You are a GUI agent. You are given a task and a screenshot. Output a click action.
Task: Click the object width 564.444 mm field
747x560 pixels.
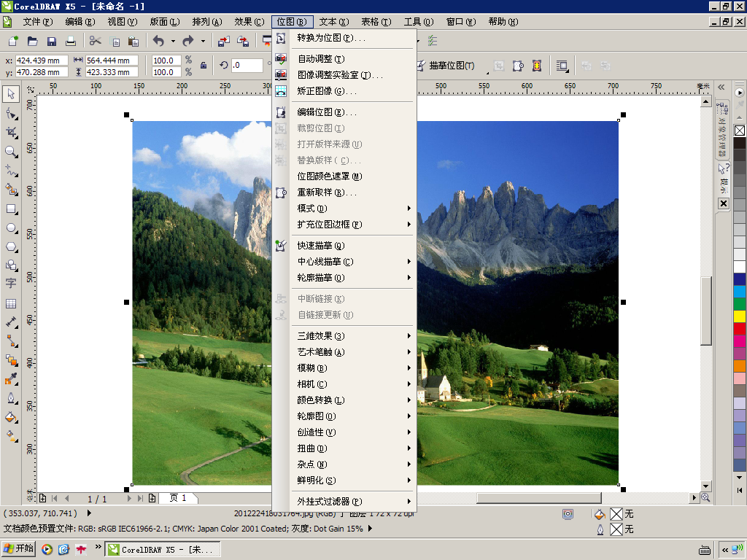pyautogui.click(x=112, y=61)
